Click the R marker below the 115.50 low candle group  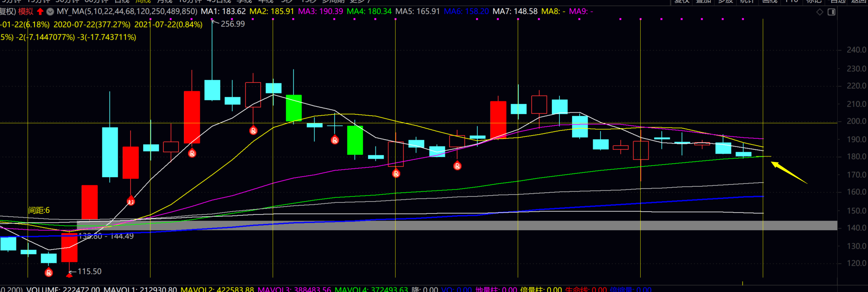[49, 273]
